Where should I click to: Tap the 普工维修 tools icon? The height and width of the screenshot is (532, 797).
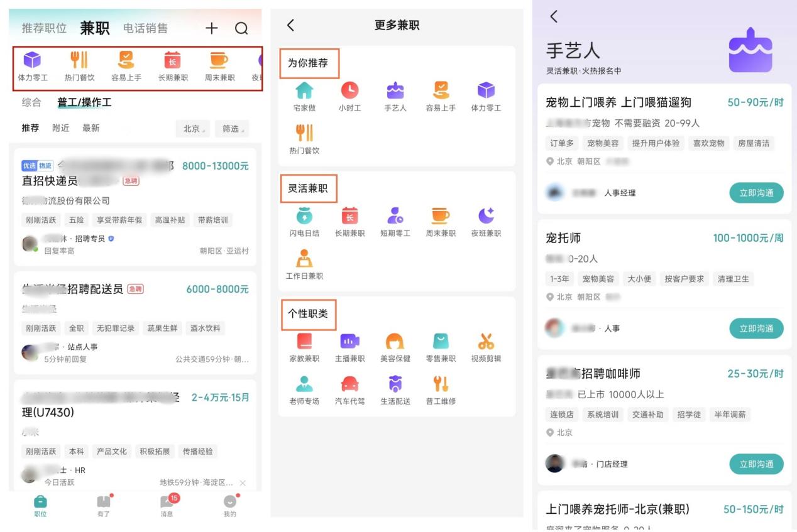441,384
